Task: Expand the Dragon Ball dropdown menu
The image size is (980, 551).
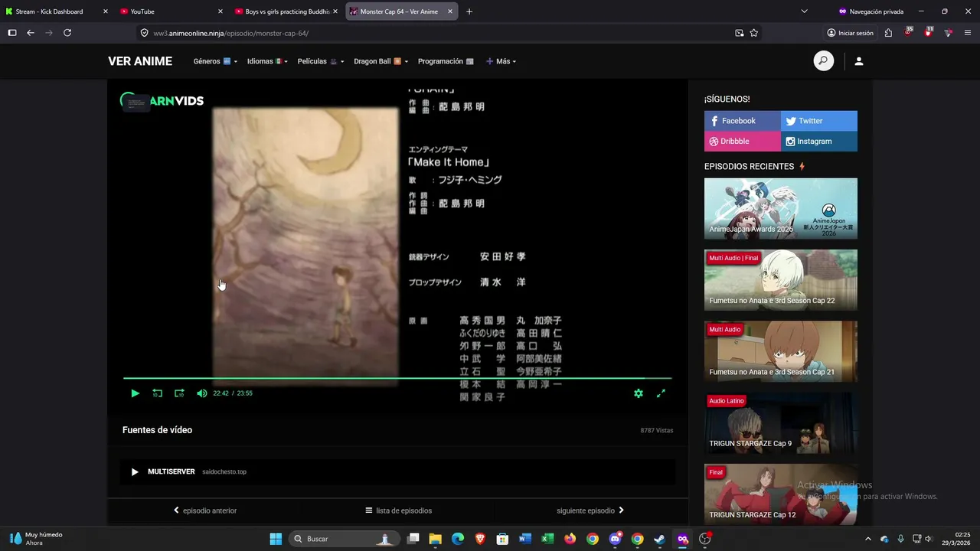Action: [381, 61]
